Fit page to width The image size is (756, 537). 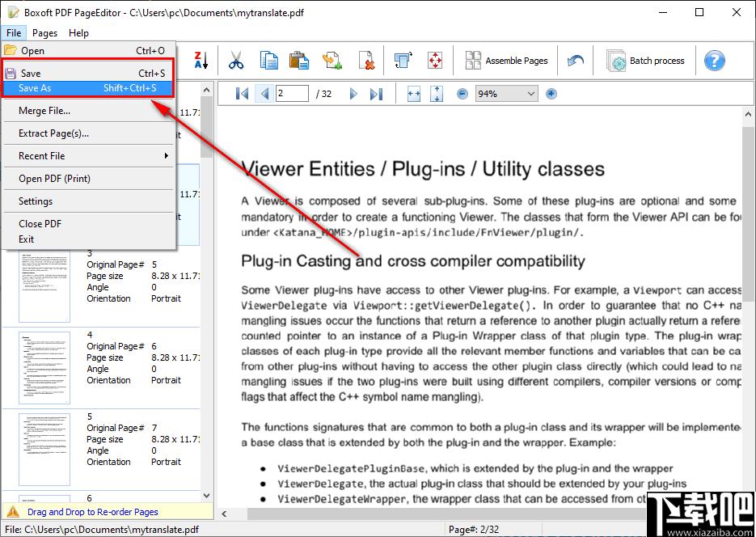[414, 94]
